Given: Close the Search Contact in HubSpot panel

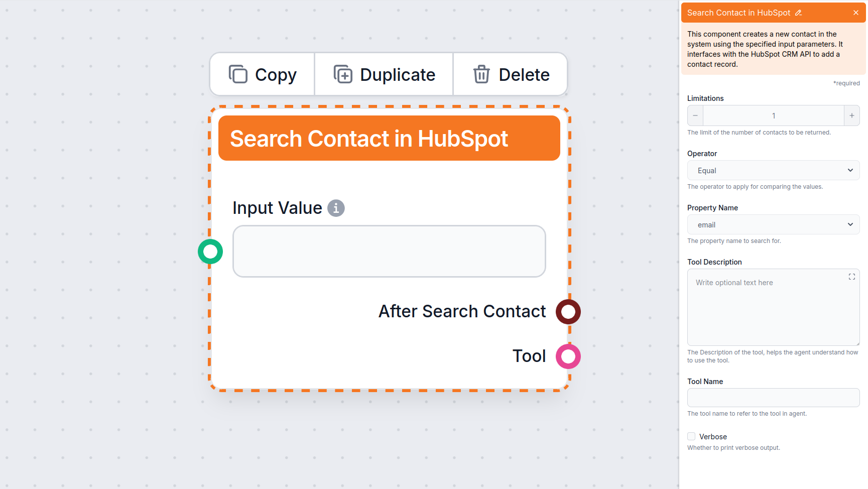Looking at the screenshot, I should 855,13.
